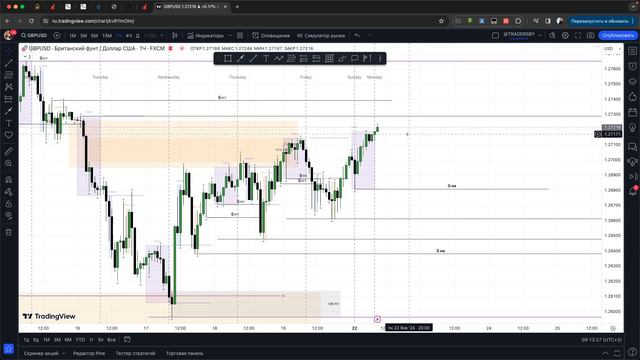The image size is (640, 360).
Task: Open Fibonacci tools in left sidebar
Action: (9, 75)
